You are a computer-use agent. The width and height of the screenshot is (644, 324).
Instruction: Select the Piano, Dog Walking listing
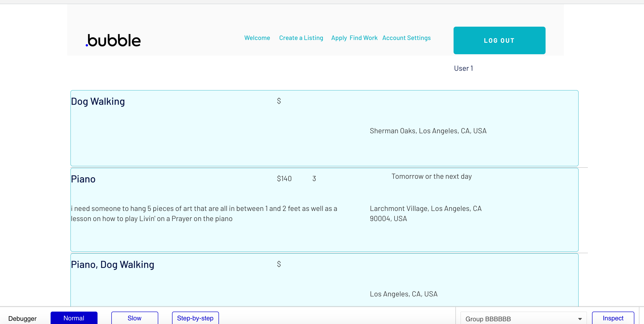pyautogui.click(x=112, y=265)
